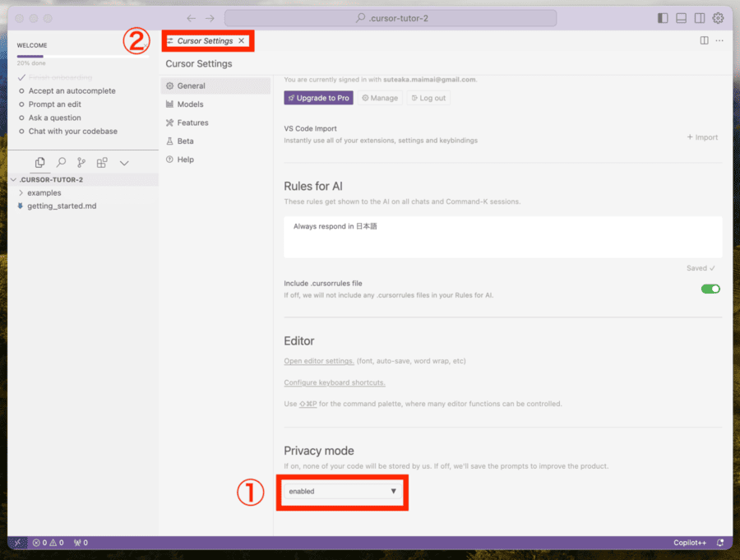Viewport: 740px width, 560px height.
Task: Click the Saved status text
Action: (701, 268)
